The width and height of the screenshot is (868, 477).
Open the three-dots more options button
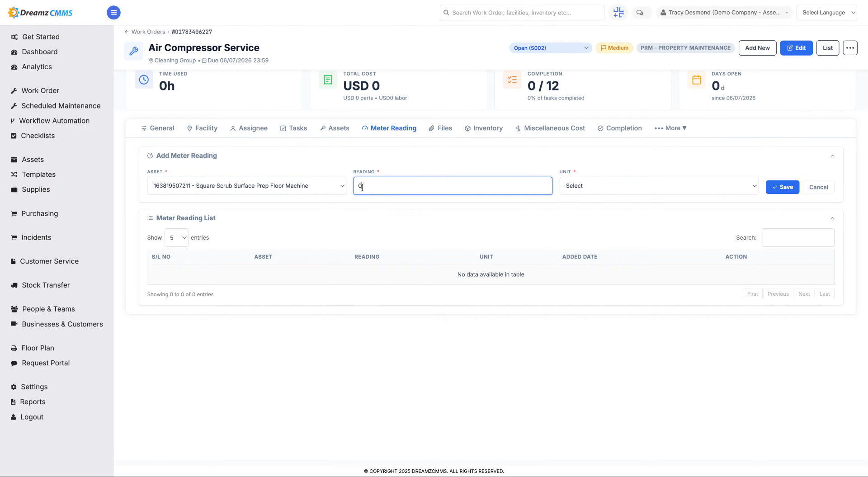(850, 48)
